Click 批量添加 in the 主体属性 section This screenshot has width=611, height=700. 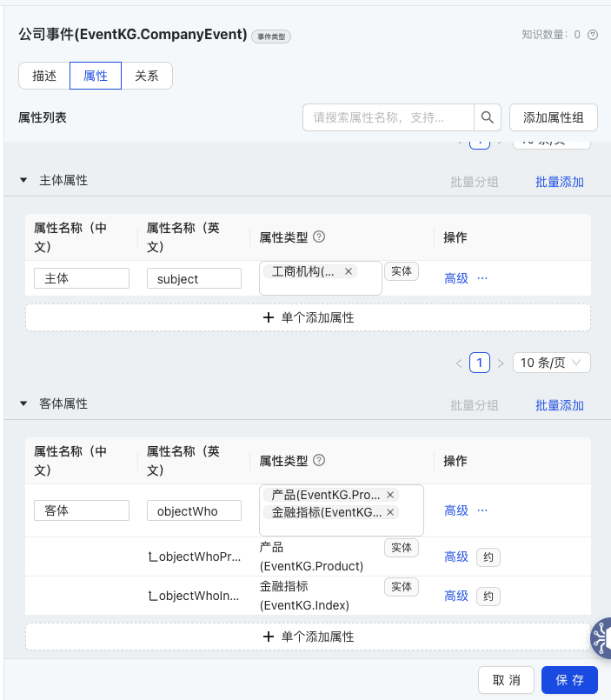tap(560, 182)
